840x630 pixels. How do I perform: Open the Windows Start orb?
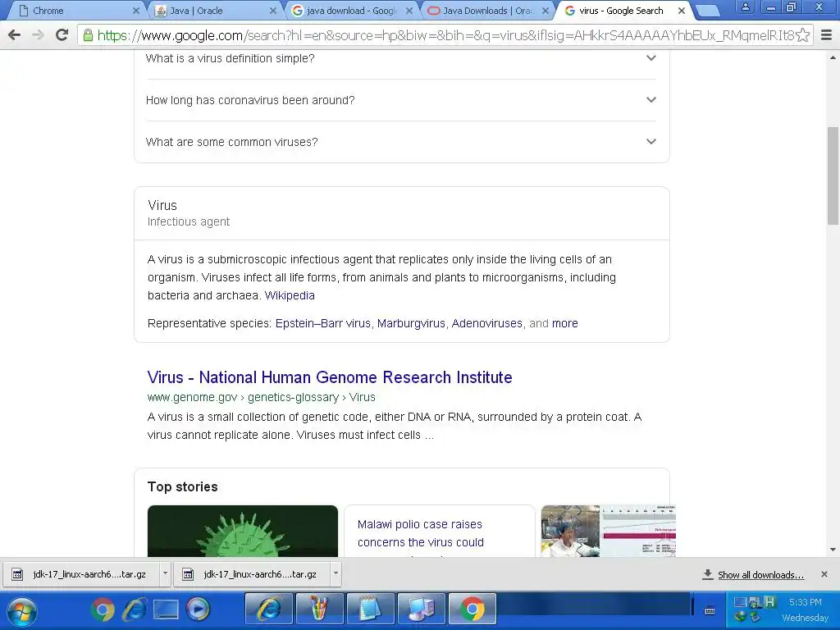[21, 610]
